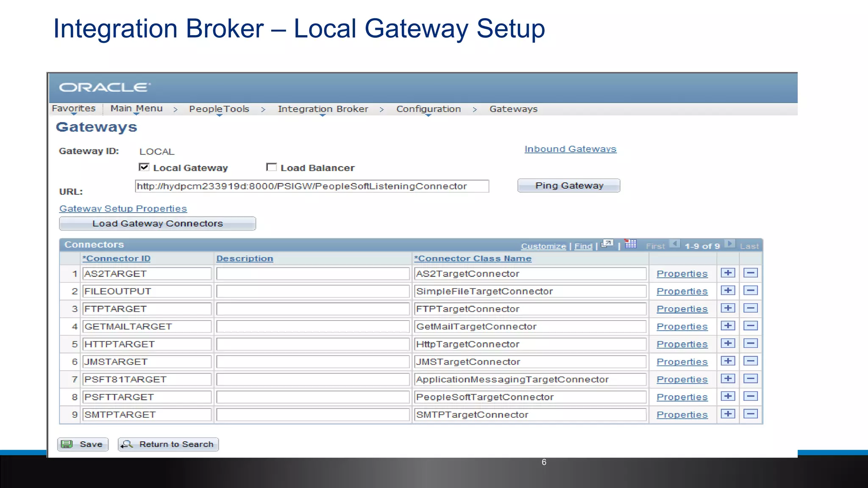Delete the FILEOUTPUT connector row
The height and width of the screenshot is (488, 868).
[751, 291]
